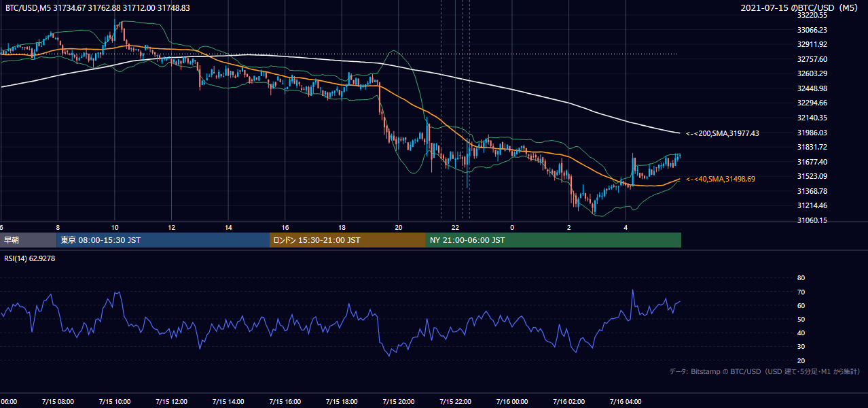Click the 200 SMA 31977.43 line label
The height and width of the screenshot is (408, 868).
[723, 133]
